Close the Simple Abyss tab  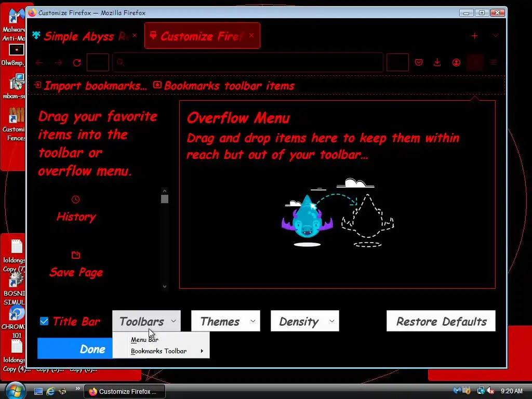pos(135,35)
